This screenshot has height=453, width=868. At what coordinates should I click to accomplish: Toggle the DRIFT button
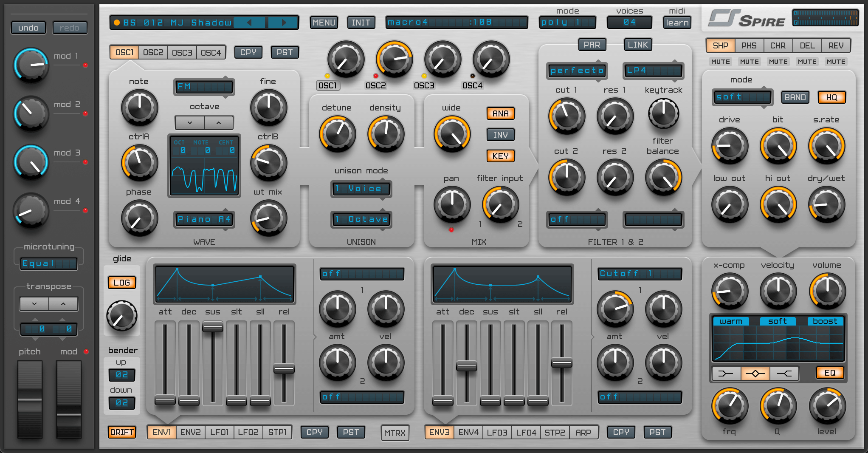(122, 432)
